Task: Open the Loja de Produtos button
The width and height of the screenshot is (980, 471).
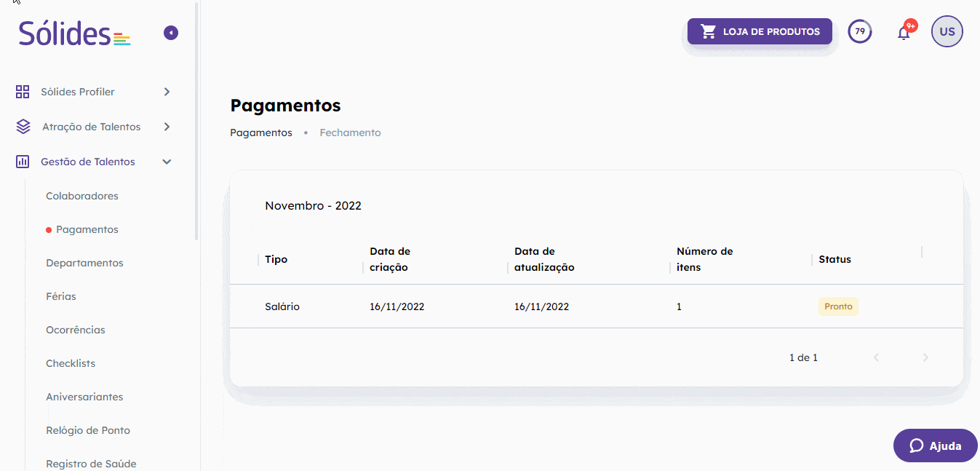Action: 760,31
